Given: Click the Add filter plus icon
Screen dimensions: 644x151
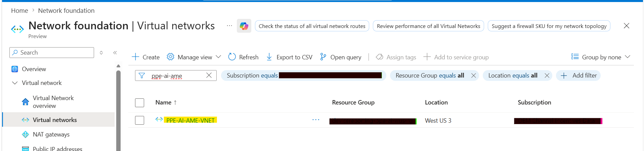Looking at the screenshot, I should click(564, 75).
